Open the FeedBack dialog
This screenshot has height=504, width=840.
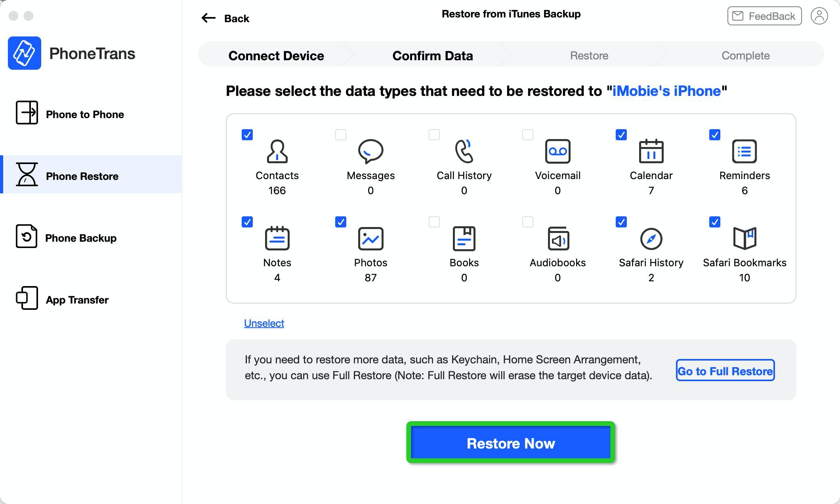coord(764,16)
